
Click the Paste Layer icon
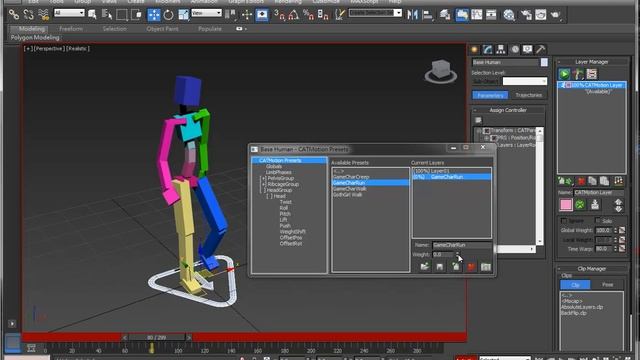604,181
